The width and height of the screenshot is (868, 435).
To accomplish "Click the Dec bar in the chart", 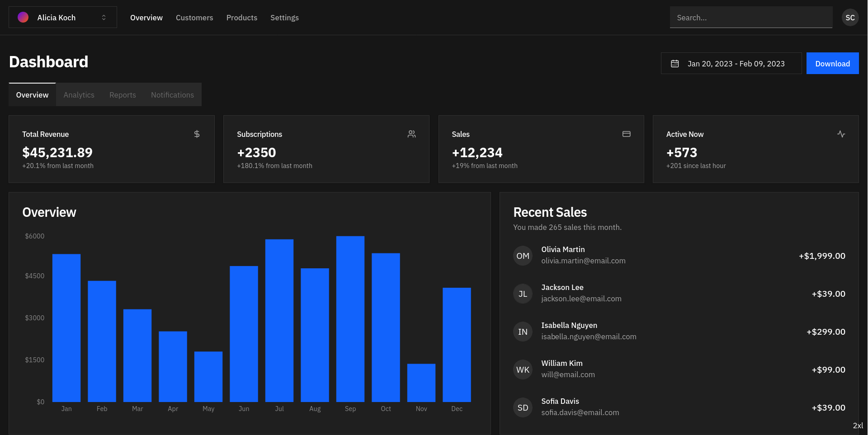I will 457,345.
